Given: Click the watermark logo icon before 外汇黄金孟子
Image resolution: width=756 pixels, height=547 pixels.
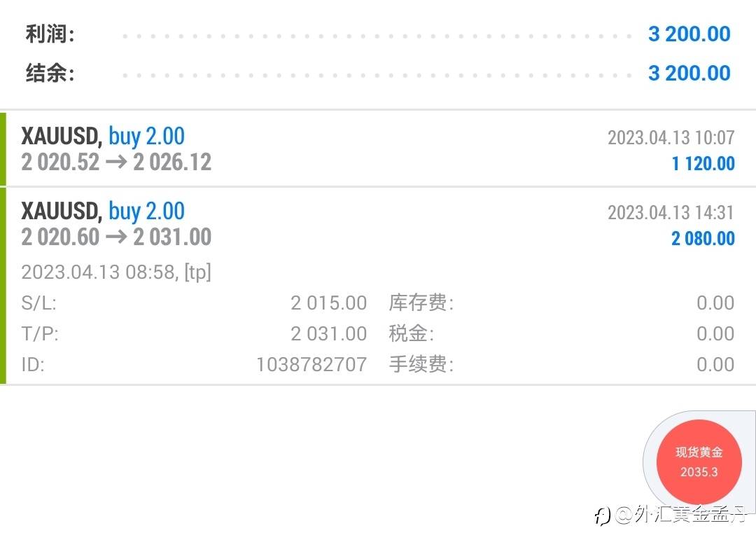Looking at the screenshot, I should [x=602, y=517].
